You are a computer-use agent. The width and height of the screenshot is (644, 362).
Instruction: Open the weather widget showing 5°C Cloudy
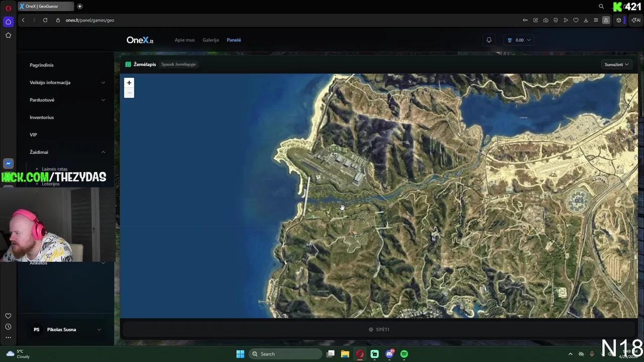[18, 354]
